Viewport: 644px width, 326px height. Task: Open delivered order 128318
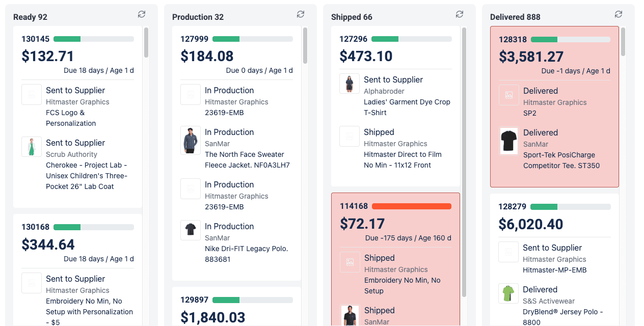pyautogui.click(x=513, y=39)
